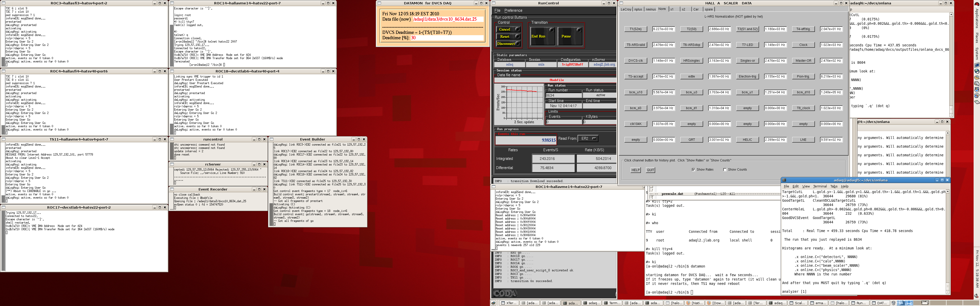Open window menu icon of DATAMON window
980x306 pixels.
point(379,3)
